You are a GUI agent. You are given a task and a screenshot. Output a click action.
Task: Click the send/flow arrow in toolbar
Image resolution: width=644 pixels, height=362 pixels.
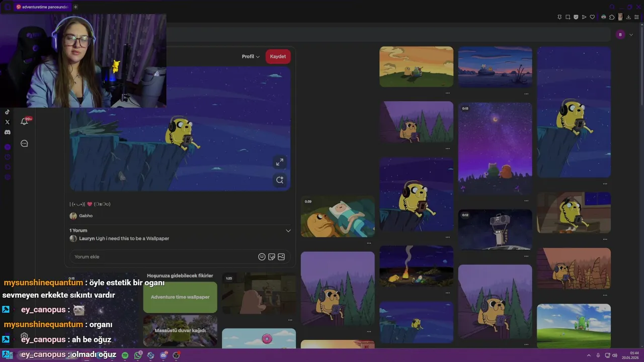coord(584,17)
